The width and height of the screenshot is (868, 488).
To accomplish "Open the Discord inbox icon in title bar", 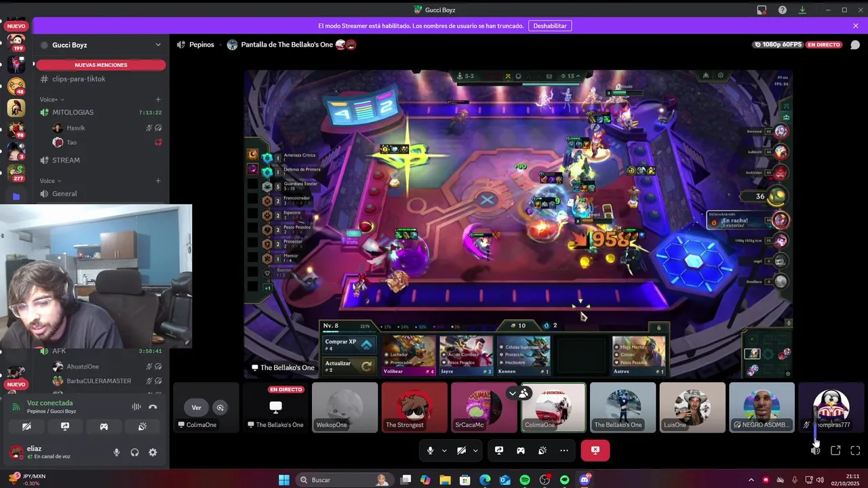I will pos(762,10).
